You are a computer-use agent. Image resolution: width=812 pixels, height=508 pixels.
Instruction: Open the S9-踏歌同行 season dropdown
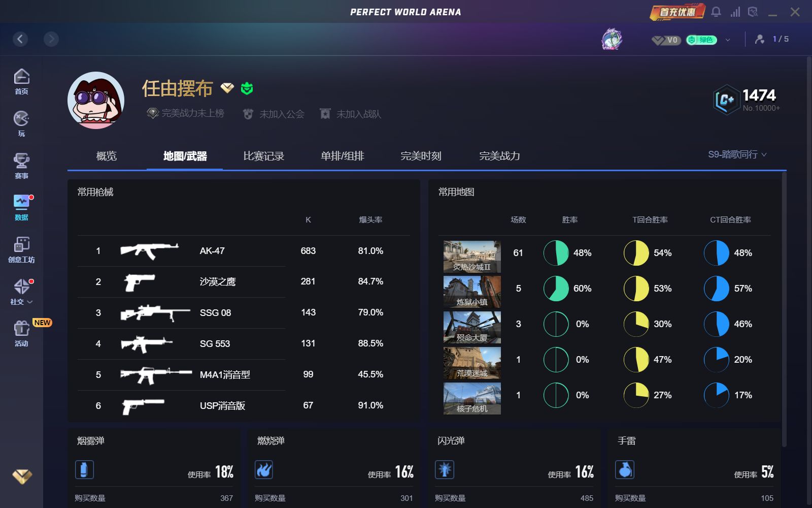click(737, 154)
